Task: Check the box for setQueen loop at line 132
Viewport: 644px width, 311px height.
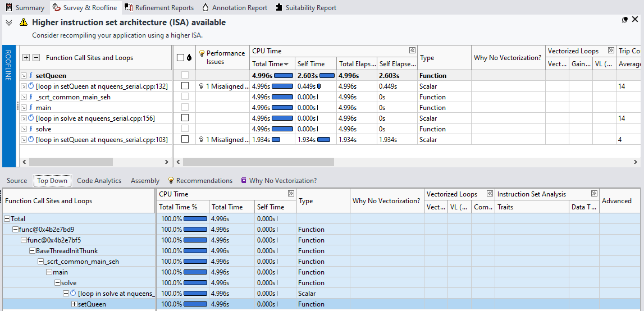Action: click(x=185, y=86)
